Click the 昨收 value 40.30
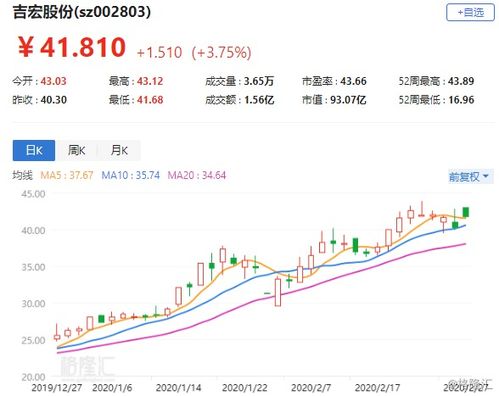The height and width of the screenshot is (396, 499). (53, 100)
